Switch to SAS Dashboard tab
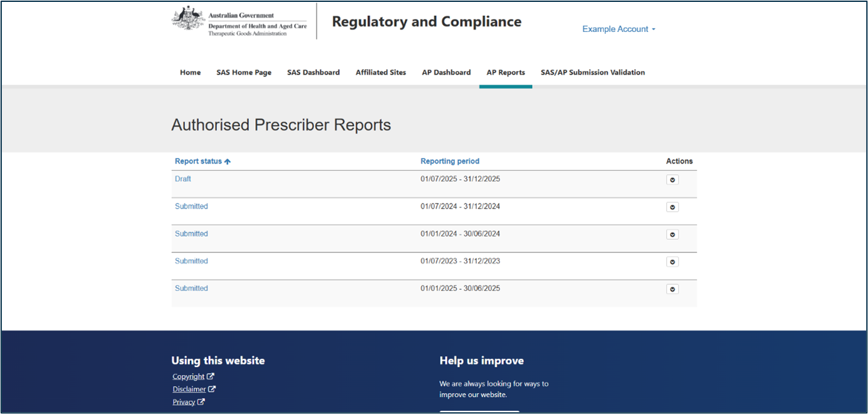 (x=313, y=73)
